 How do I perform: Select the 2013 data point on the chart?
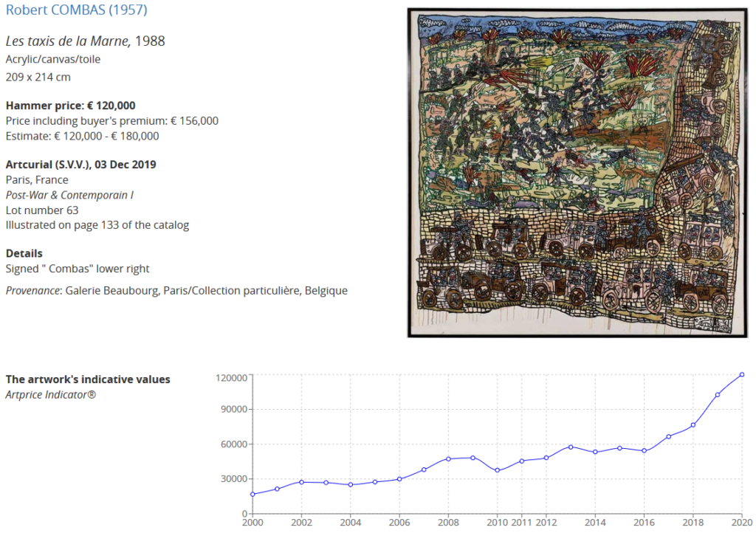[x=571, y=447]
